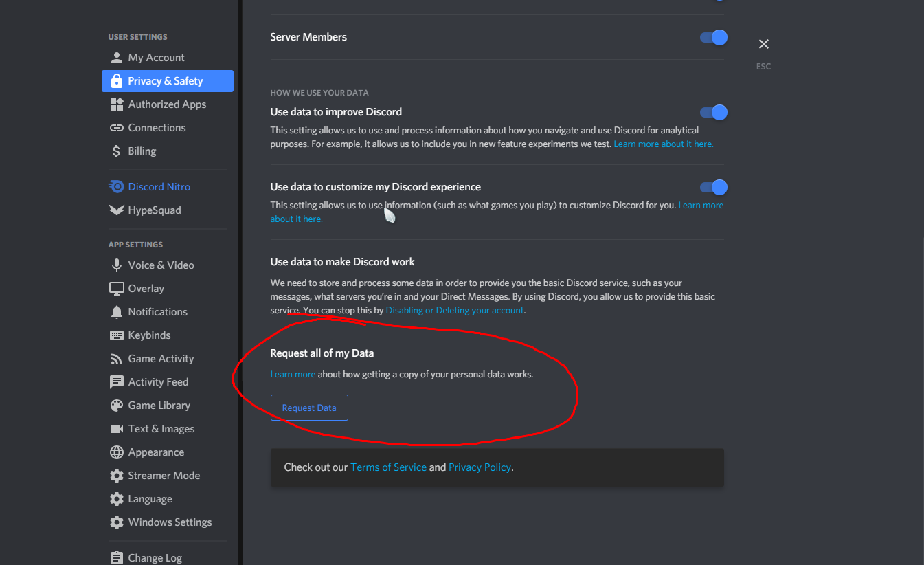Open Windows Settings tab
Image resolution: width=924 pixels, height=565 pixels.
tap(168, 522)
